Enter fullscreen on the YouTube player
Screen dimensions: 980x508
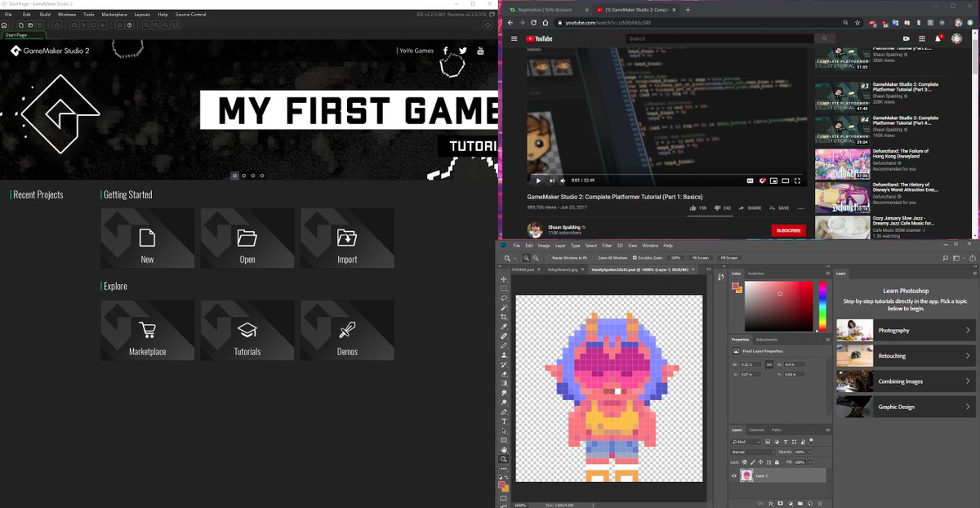[798, 180]
